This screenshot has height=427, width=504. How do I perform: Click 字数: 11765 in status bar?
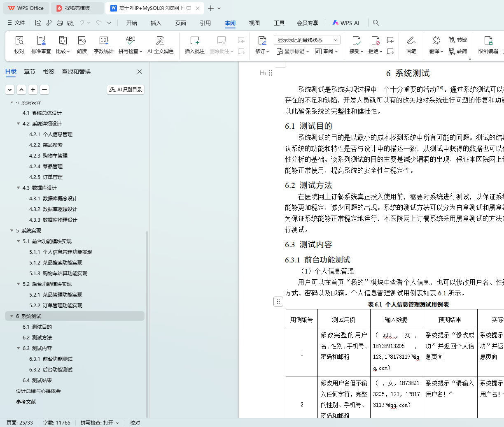point(57,422)
